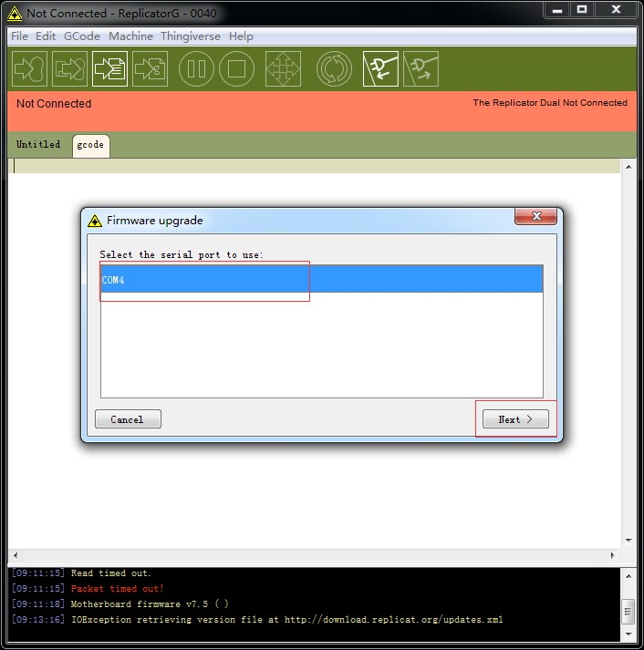Click the Next button in Firmware upgrade
This screenshot has width=644, height=650.
[515, 419]
